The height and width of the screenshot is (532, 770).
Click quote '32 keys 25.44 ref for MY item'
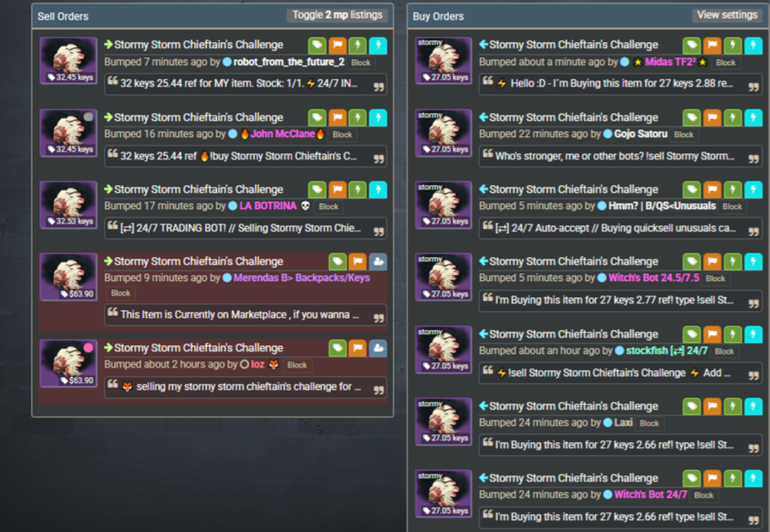(x=245, y=84)
